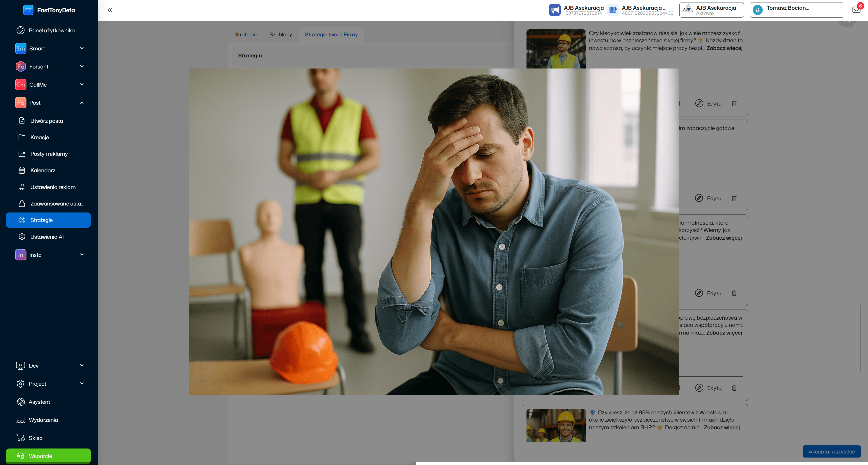The height and width of the screenshot is (465, 868).
Task: Click the Insta 'In' app icon
Action: pyautogui.click(x=21, y=255)
